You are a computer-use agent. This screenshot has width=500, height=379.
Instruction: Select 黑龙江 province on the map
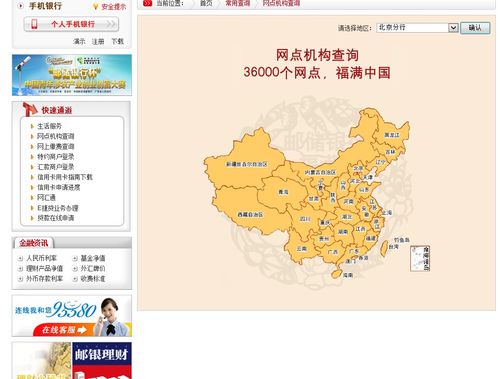391,135
